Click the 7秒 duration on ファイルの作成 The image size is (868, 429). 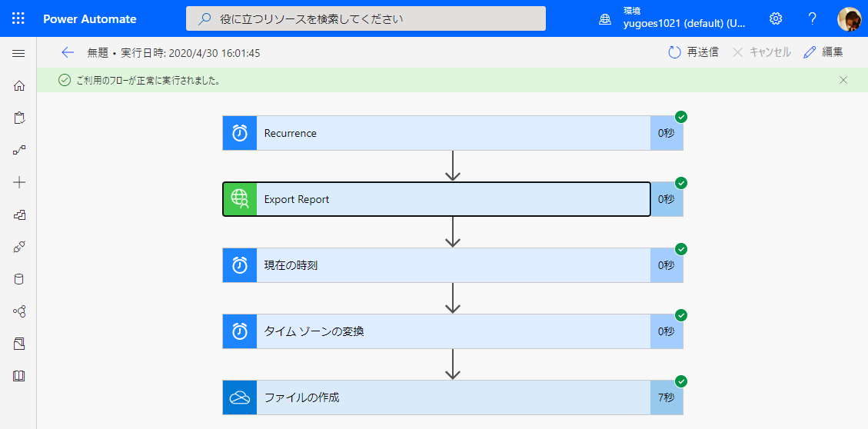click(666, 397)
